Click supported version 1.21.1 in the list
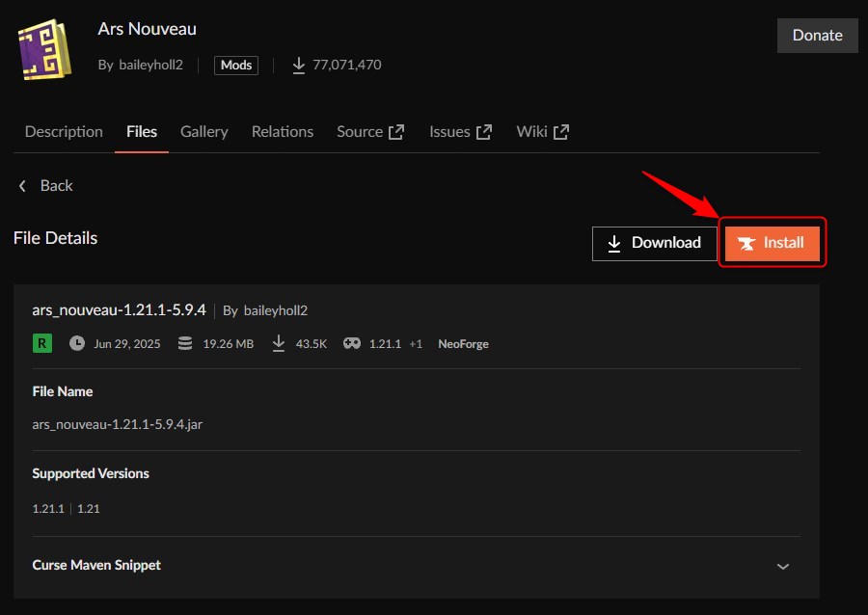This screenshot has height=615, width=868. [48, 509]
